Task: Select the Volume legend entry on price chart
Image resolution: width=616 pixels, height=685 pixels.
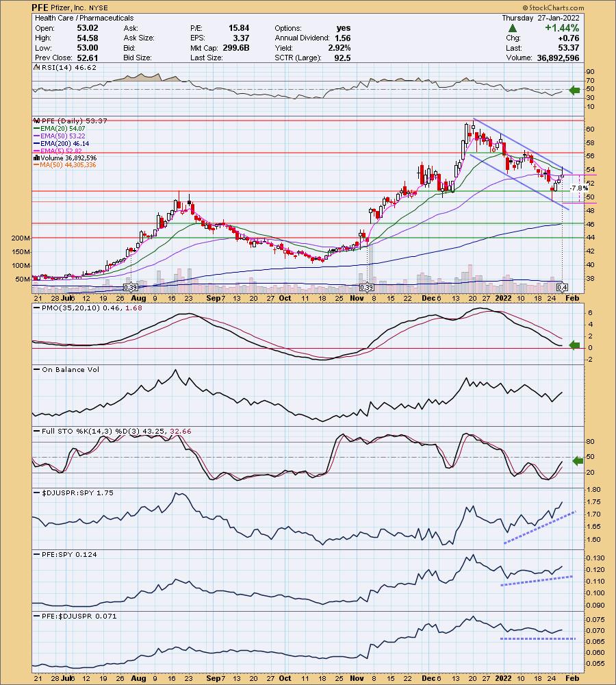Action: pos(65,158)
